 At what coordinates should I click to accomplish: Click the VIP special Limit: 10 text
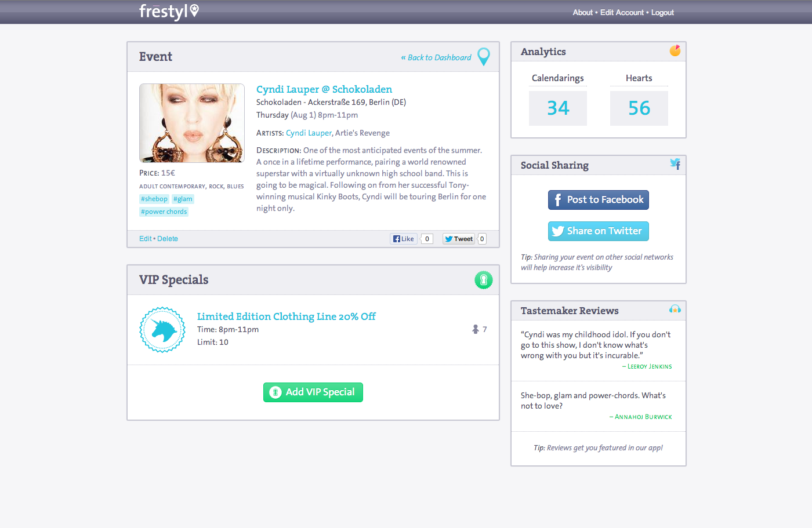[x=213, y=343]
